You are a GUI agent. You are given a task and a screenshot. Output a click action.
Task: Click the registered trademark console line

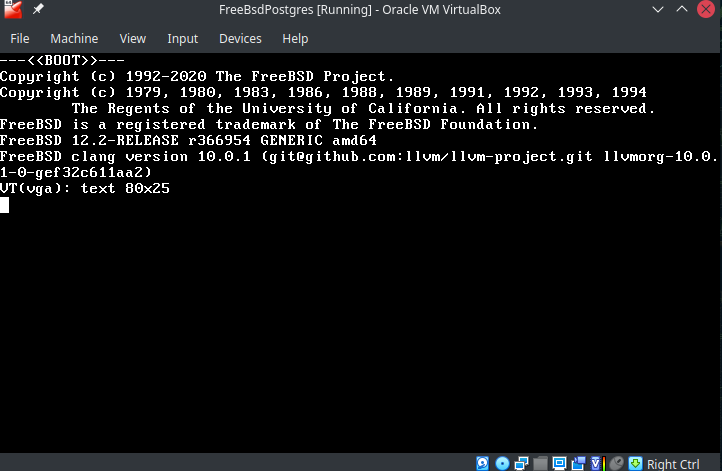click(268, 124)
